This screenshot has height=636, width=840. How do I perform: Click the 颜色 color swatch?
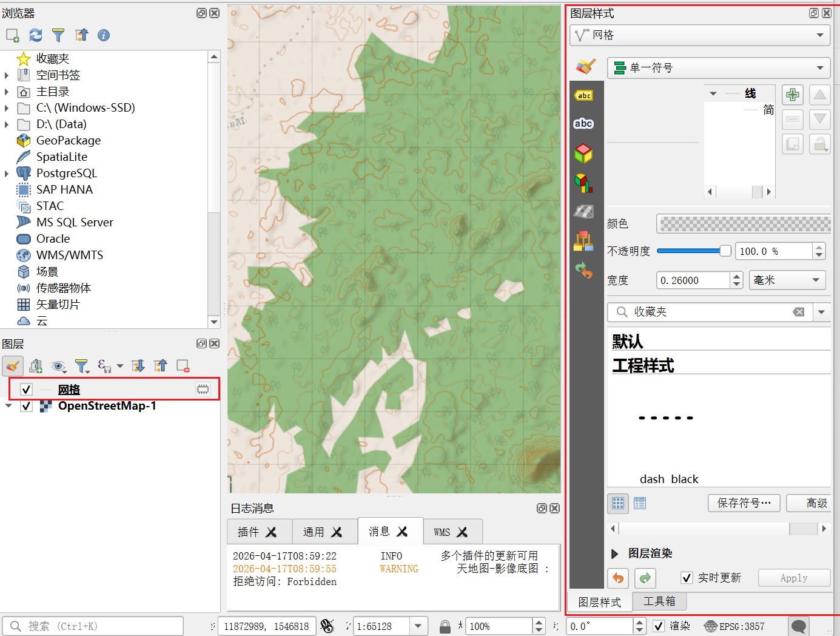click(x=744, y=224)
